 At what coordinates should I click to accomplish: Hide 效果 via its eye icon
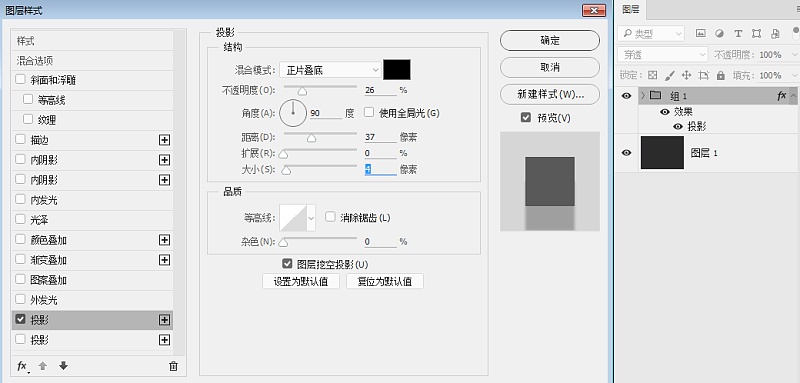click(x=665, y=112)
